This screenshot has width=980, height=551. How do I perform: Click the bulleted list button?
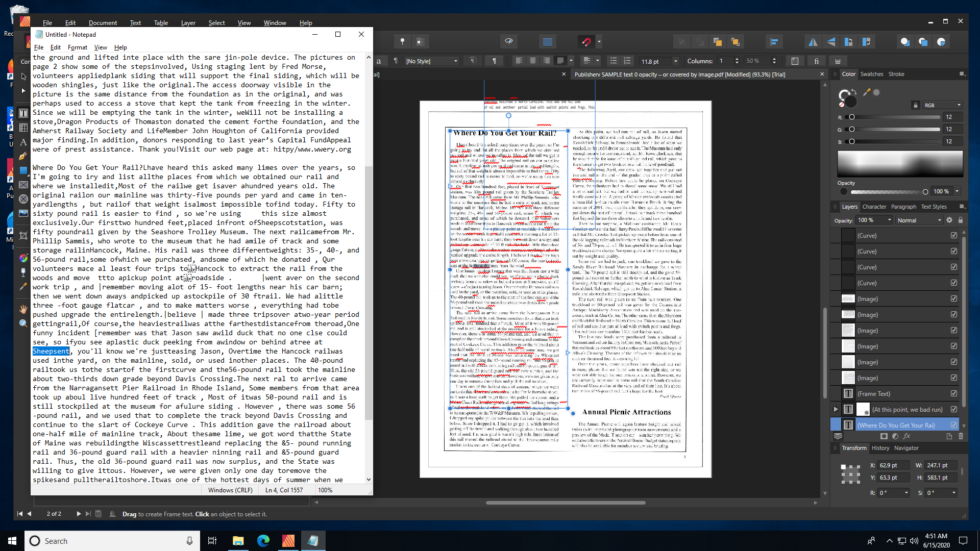614,61
